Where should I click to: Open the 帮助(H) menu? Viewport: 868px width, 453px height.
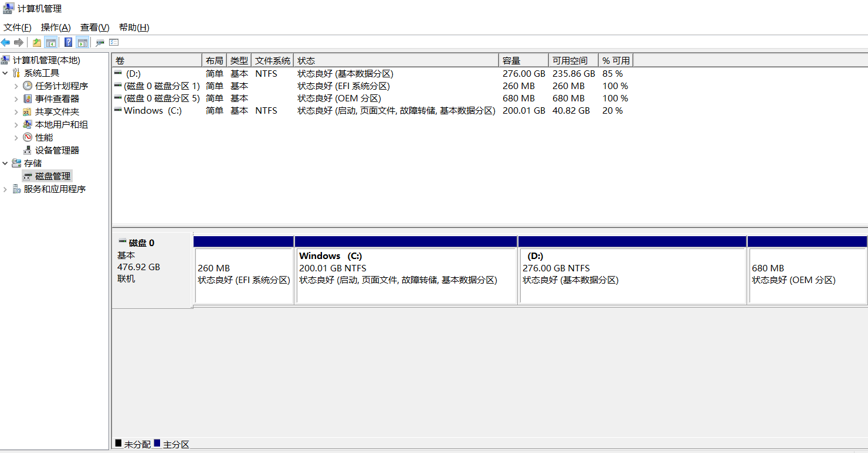(134, 28)
